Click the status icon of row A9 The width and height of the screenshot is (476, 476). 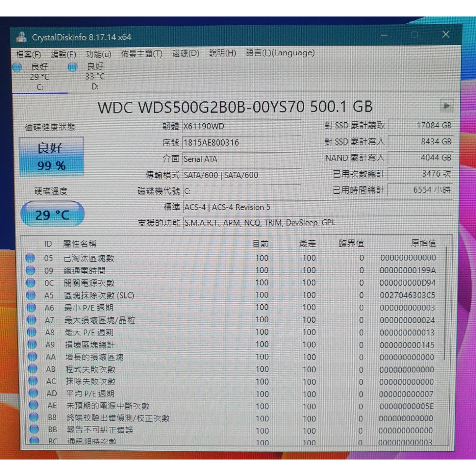click(32, 345)
